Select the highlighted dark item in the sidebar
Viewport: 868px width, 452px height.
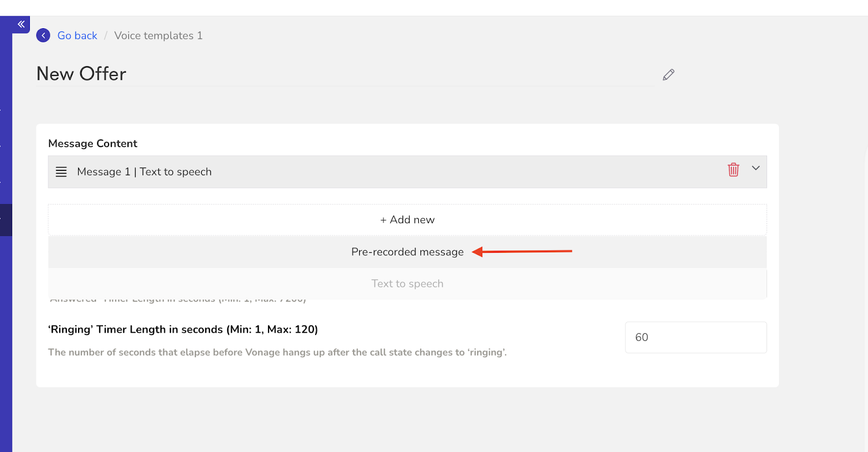point(5,219)
